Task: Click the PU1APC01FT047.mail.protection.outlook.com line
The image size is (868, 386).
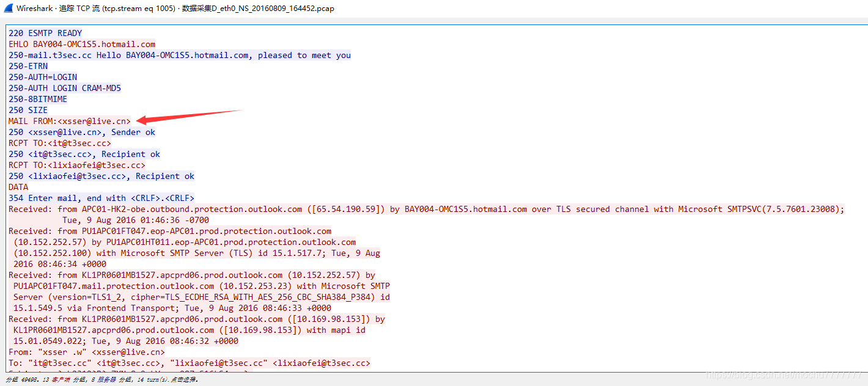Action: (202, 286)
